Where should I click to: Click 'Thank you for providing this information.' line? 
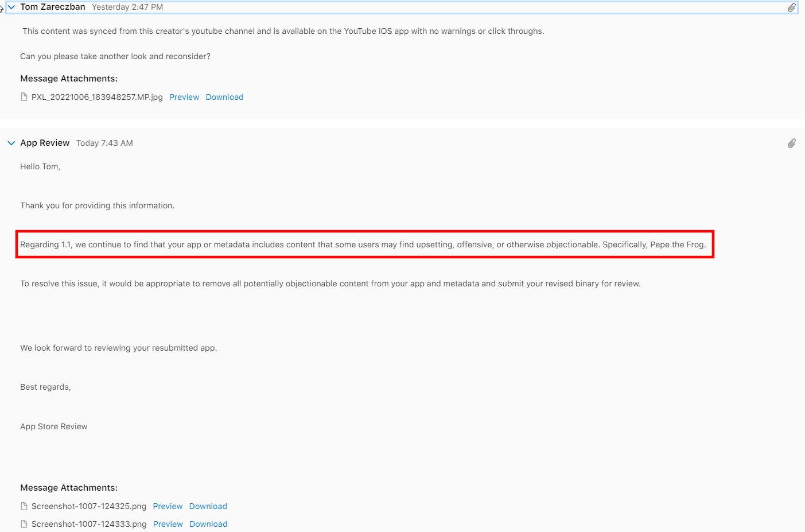coord(98,205)
